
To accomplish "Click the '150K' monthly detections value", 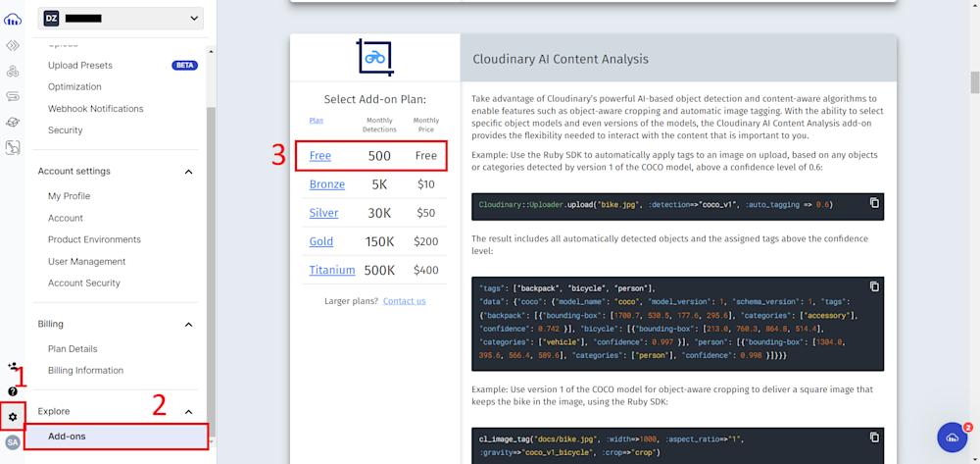I will 379,241.
